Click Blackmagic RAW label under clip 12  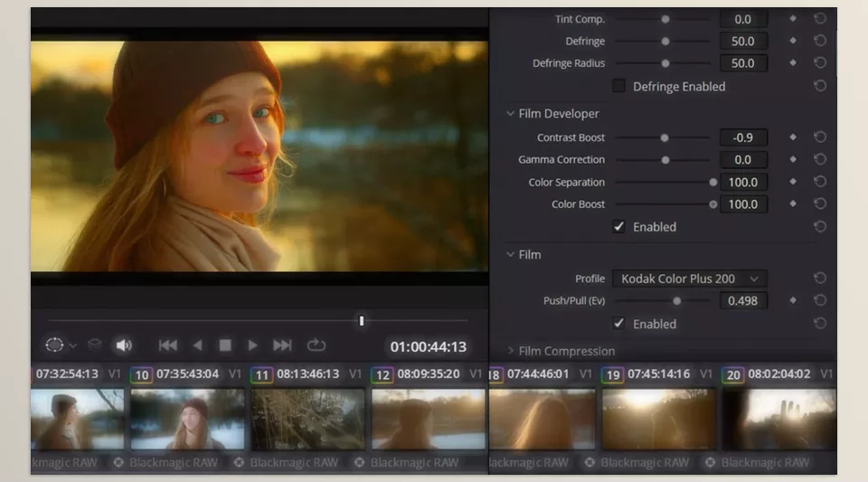pyautogui.click(x=414, y=462)
